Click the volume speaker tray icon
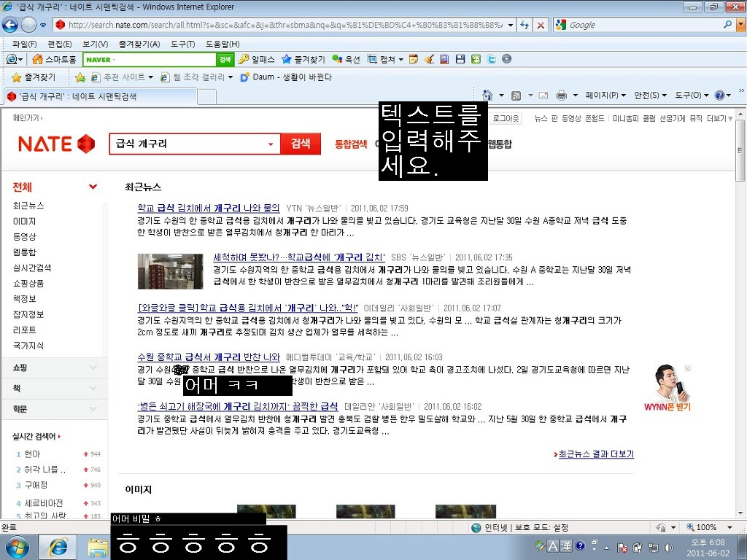 (x=669, y=548)
